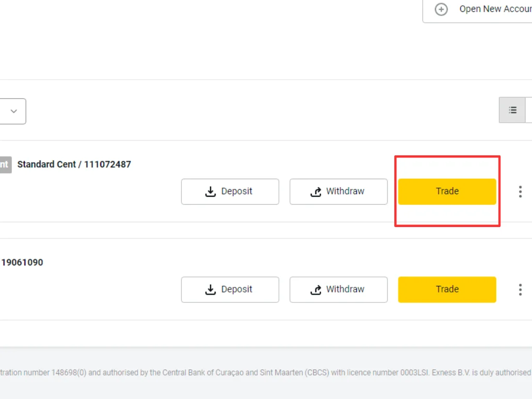Open the three-dot menu for Standard Cent account
This screenshot has height=399, width=532.
pyautogui.click(x=520, y=192)
